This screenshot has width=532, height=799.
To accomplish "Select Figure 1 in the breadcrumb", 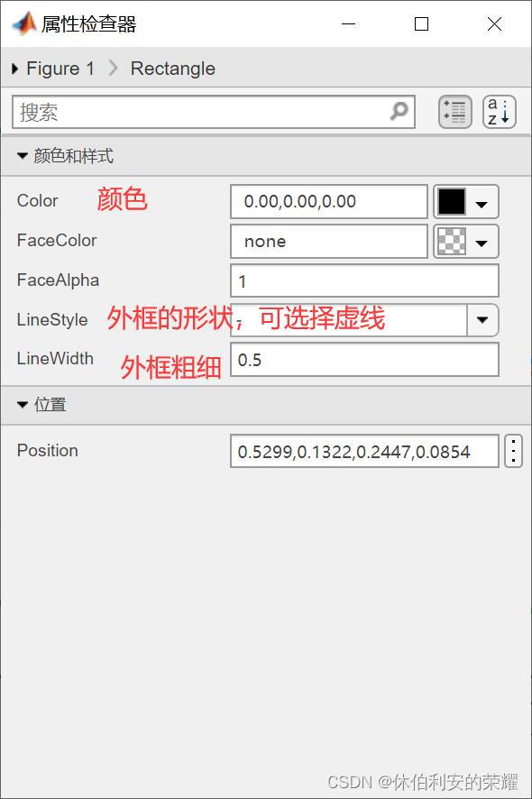I will [x=60, y=69].
